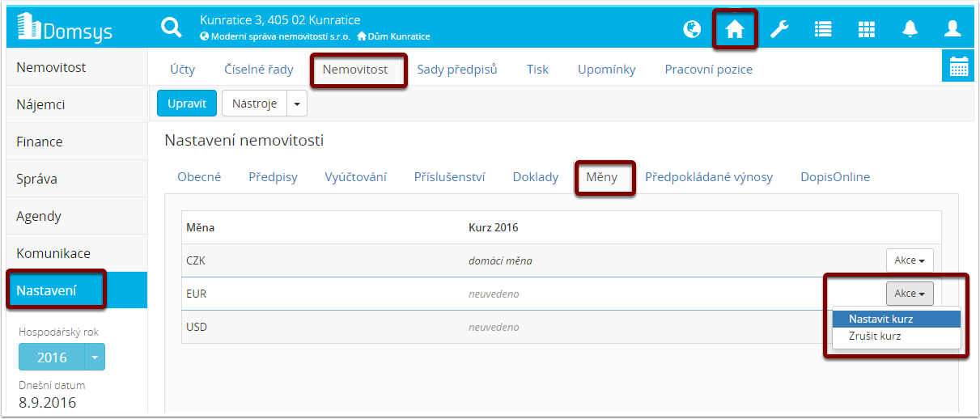Switch to Tisk tab

pos(537,70)
